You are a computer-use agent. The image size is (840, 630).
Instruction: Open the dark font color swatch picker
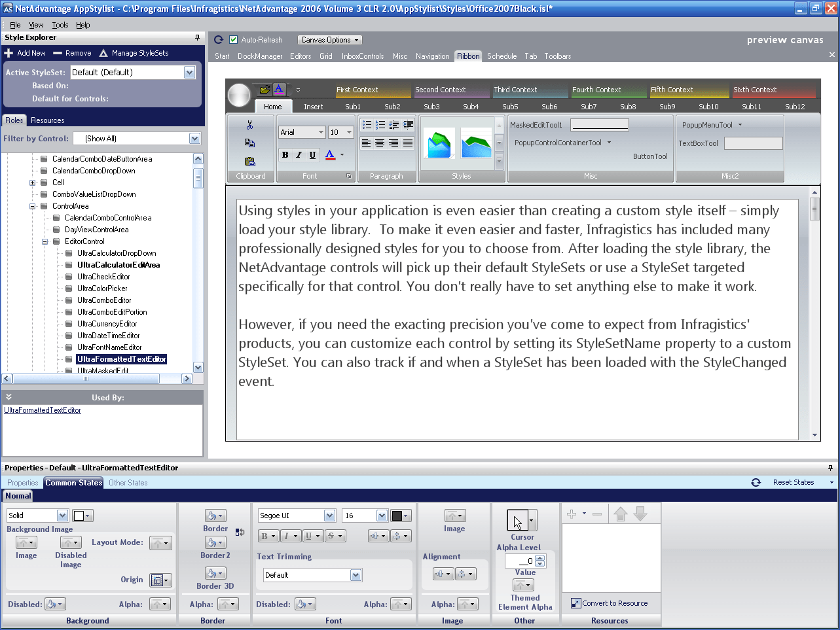pyautogui.click(x=401, y=516)
